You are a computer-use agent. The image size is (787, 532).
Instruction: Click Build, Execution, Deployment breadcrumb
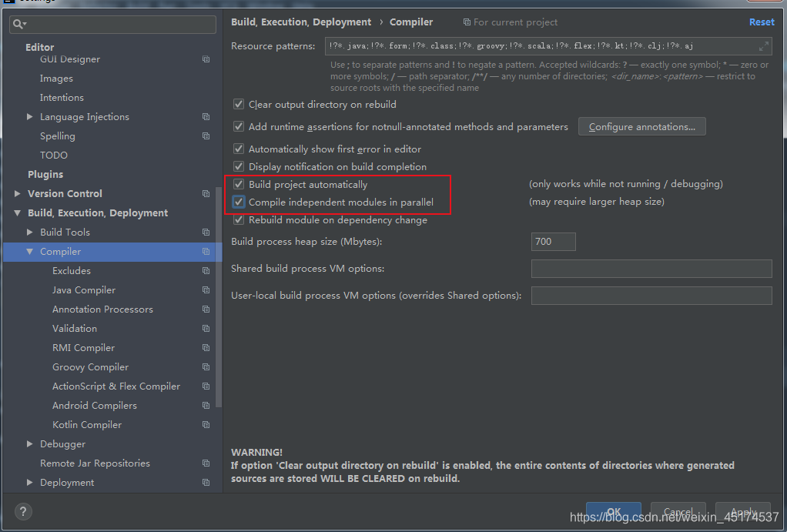click(x=301, y=22)
